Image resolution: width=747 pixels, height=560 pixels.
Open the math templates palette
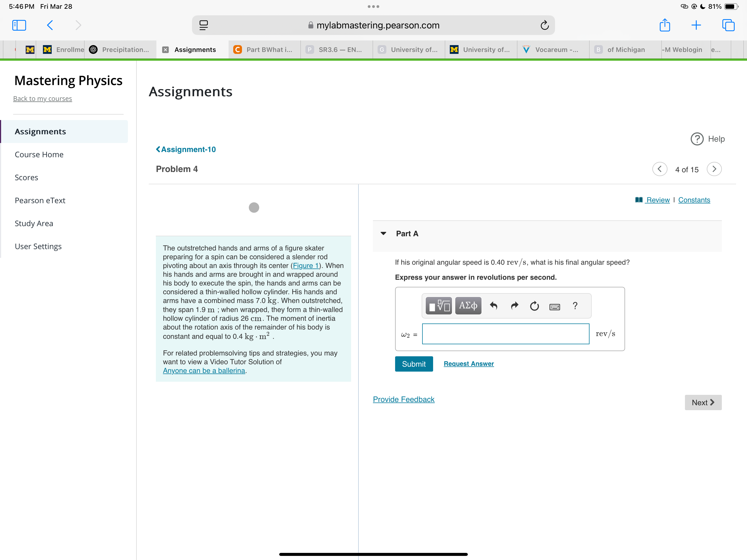pyautogui.click(x=438, y=306)
